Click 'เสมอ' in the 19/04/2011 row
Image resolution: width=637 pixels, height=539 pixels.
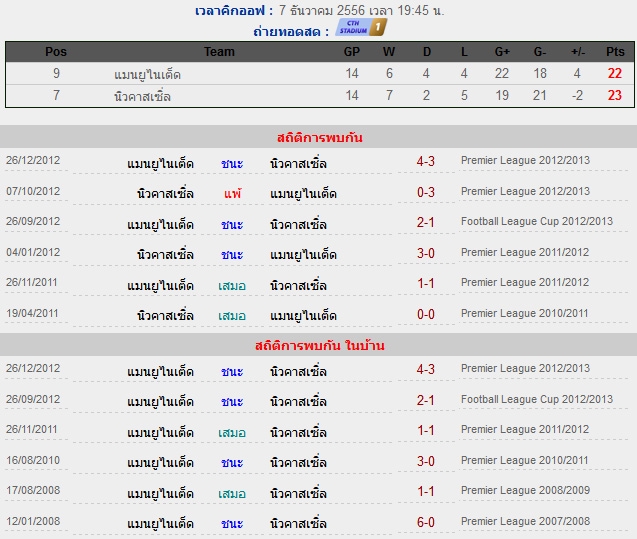(x=232, y=316)
